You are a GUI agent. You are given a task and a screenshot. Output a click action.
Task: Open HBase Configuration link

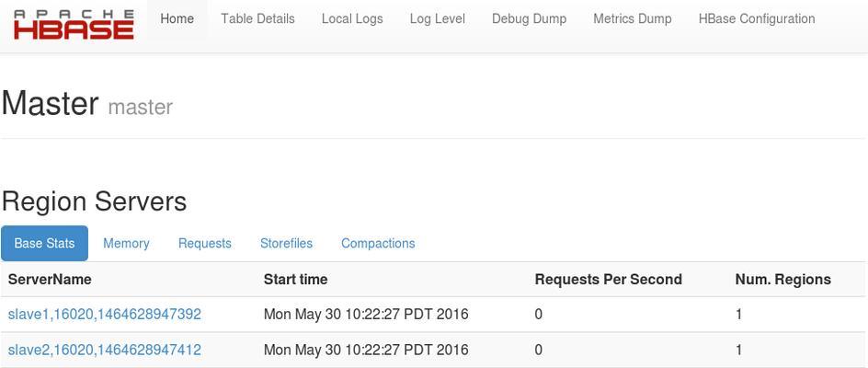coord(757,18)
